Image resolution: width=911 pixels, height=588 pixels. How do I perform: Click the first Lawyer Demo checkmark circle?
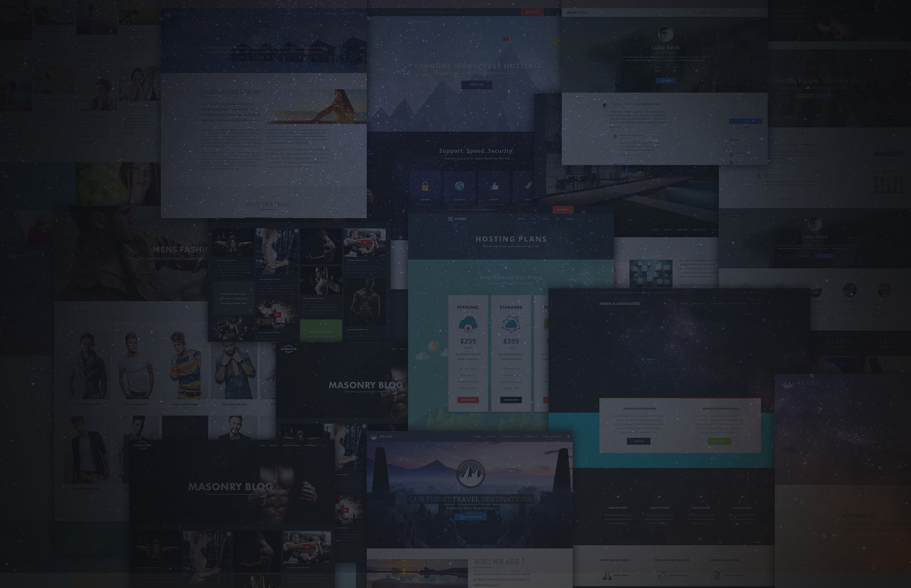pos(618,496)
